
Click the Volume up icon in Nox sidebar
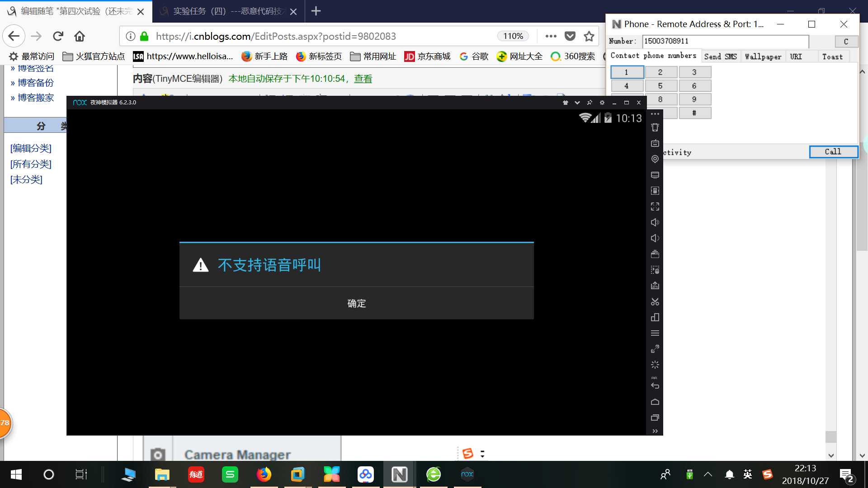[x=654, y=222]
